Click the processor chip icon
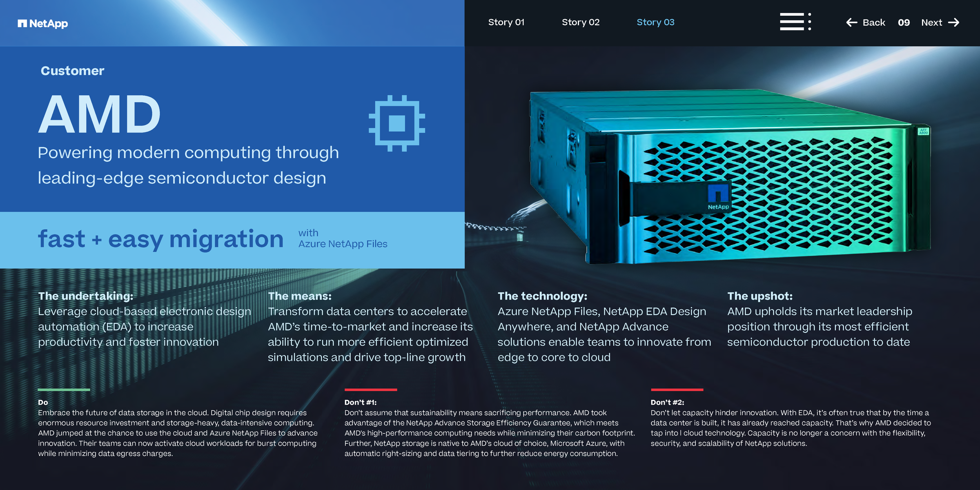Screen dimensions: 980x490 tap(397, 123)
